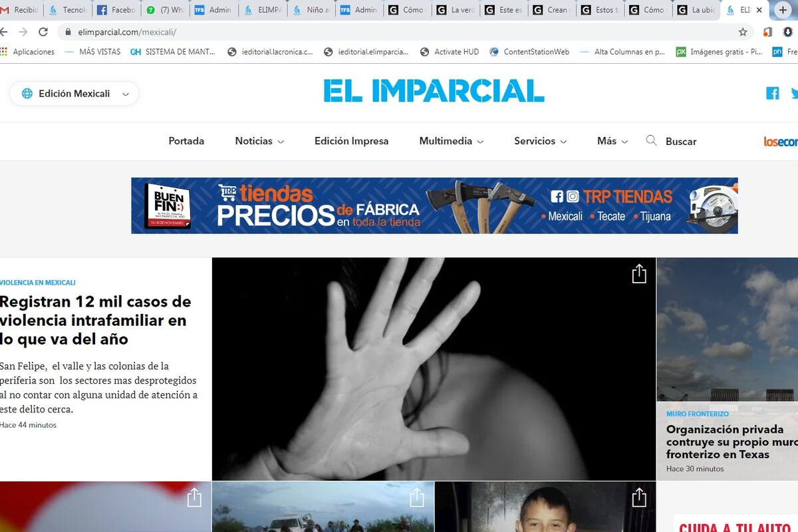Open the Activate HUD bookmark

tap(450, 51)
